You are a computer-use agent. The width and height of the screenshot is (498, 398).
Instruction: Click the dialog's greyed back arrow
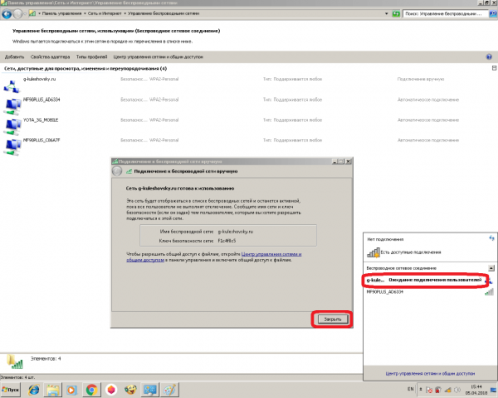click(x=117, y=171)
